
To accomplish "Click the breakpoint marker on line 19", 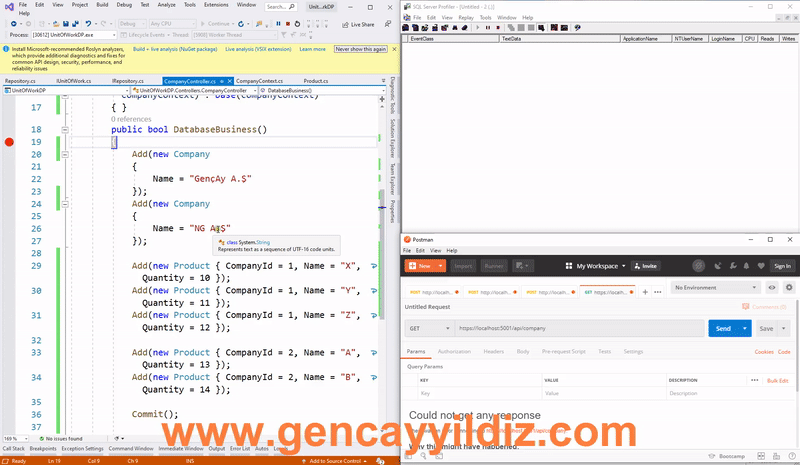I will pyautogui.click(x=9, y=143).
